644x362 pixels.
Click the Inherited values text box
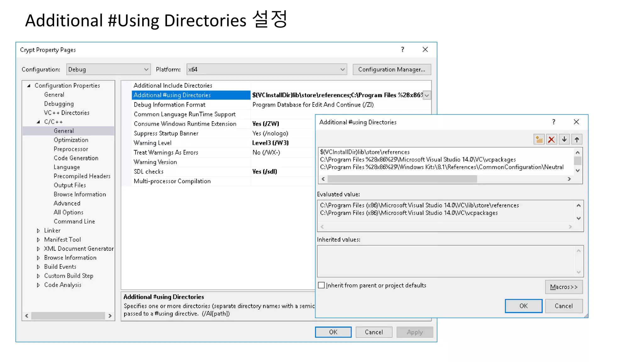pyautogui.click(x=450, y=261)
